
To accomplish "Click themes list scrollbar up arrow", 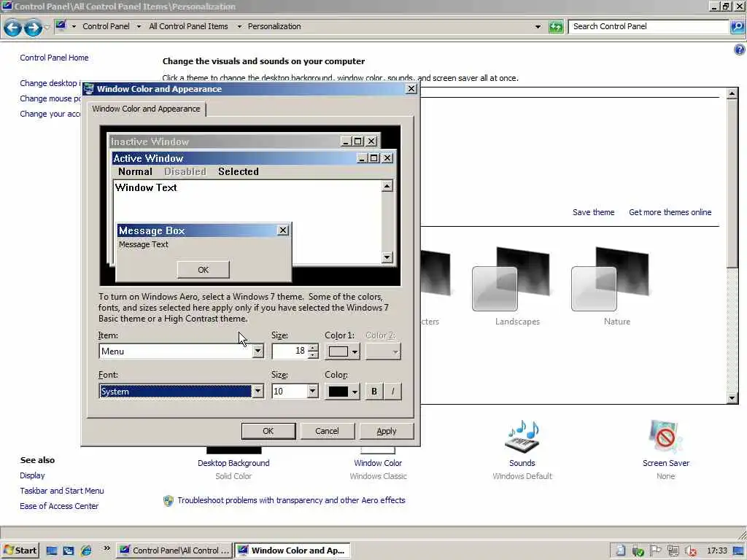I will (x=732, y=93).
